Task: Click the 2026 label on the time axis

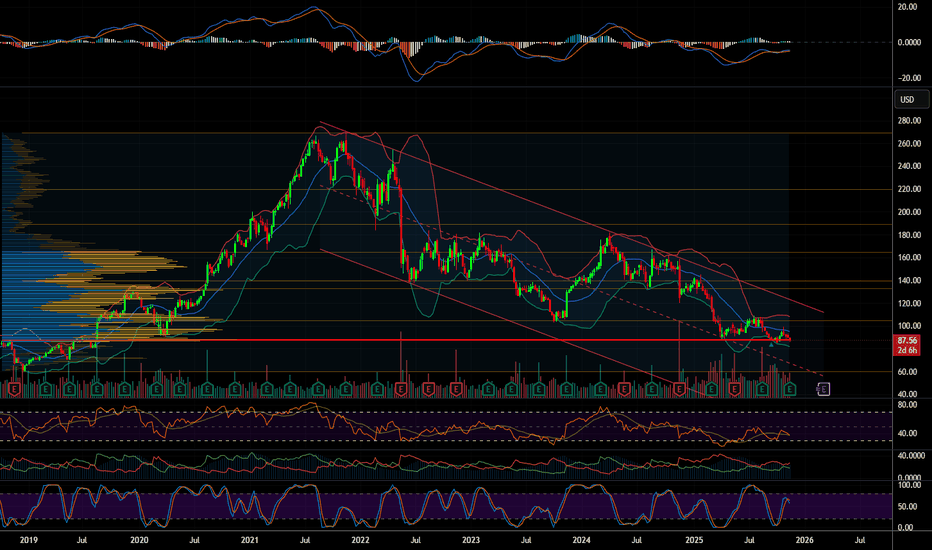Action: click(803, 538)
